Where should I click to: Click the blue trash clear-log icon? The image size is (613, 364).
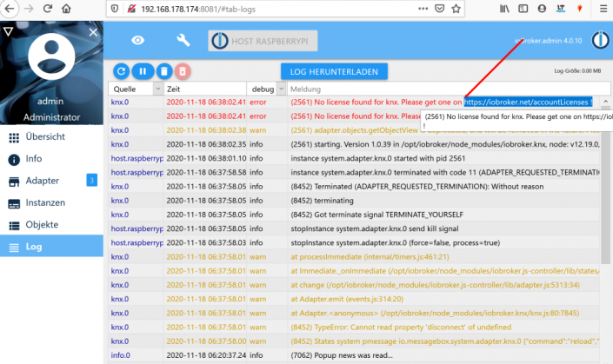pyautogui.click(x=162, y=70)
